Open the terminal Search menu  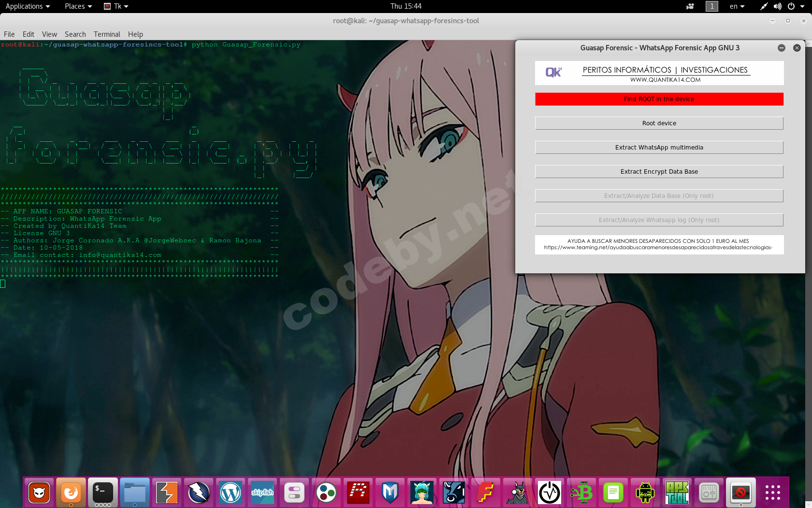tap(75, 34)
